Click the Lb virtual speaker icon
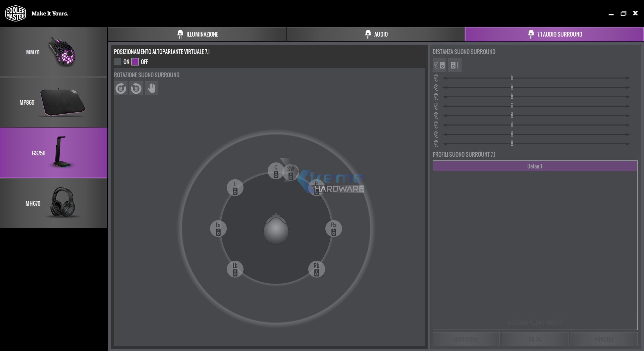The image size is (644, 351). tap(235, 269)
